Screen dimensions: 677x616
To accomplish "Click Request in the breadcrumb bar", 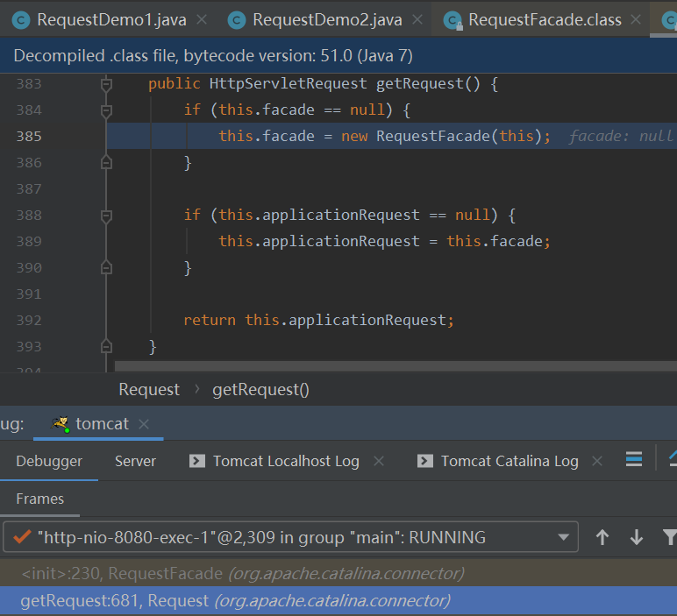I will (x=149, y=389).
